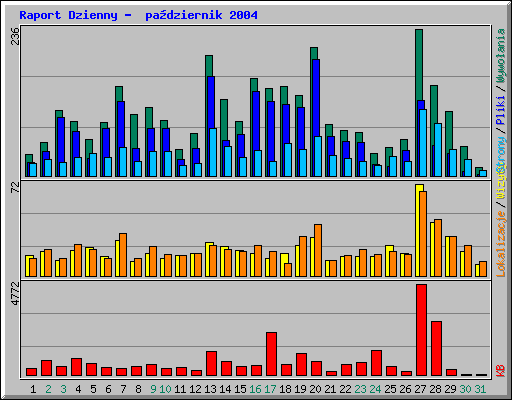Click the day label 30 on the x-axis
The height and width of the screenshot is (400, 512).
click(x=465, y=389)
